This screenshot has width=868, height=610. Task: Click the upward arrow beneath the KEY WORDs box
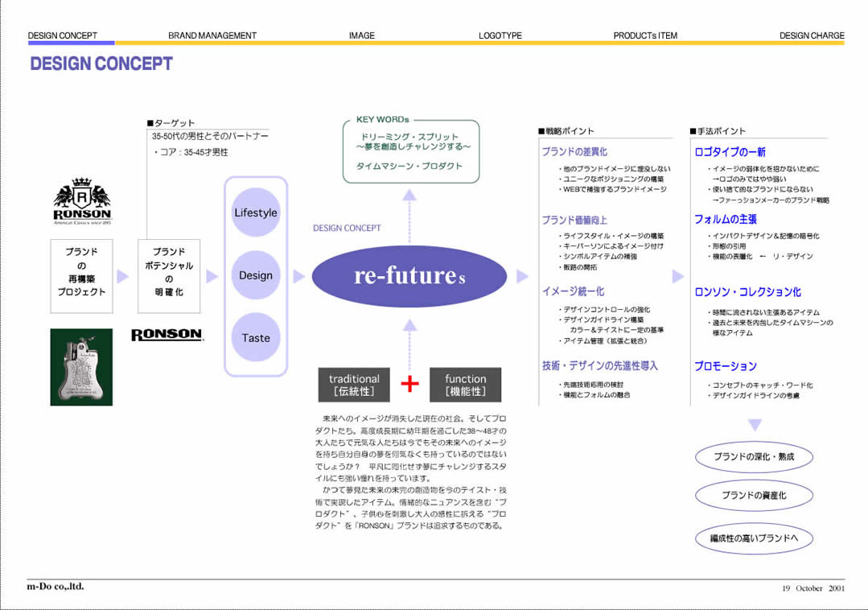409,194
